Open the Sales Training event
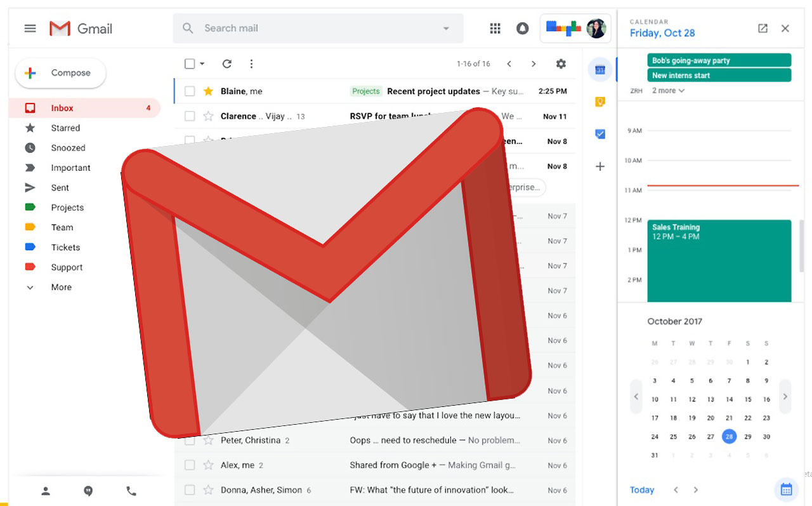 coord(719,261)
